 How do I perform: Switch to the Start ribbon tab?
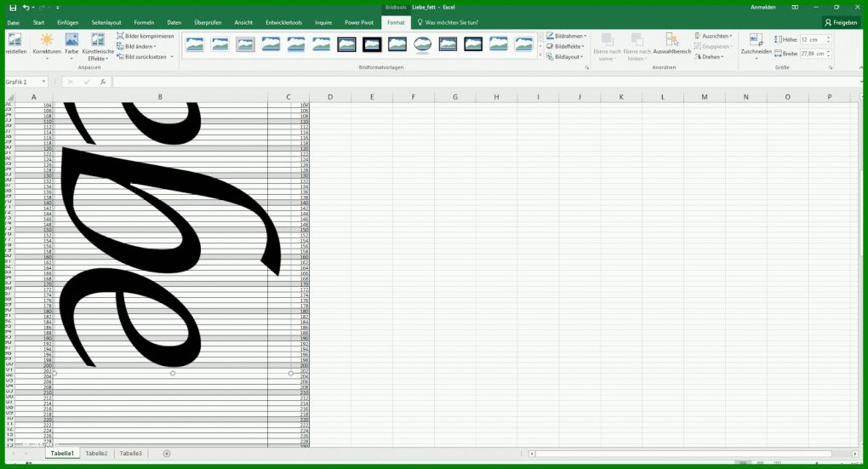click(x=39, y=23)
